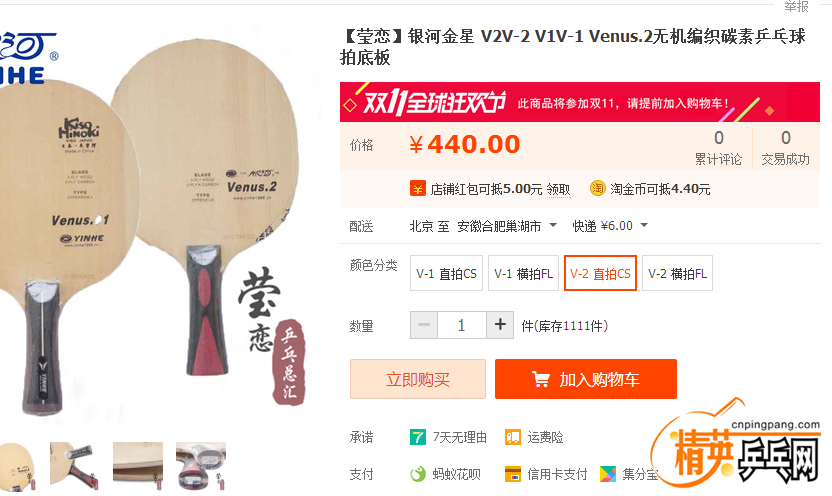Image resolution: width=832 pixels, height=496 pixels.
Task: Increase quantity with the plus button
Action: pyautogui.click(x=500, y=325)
